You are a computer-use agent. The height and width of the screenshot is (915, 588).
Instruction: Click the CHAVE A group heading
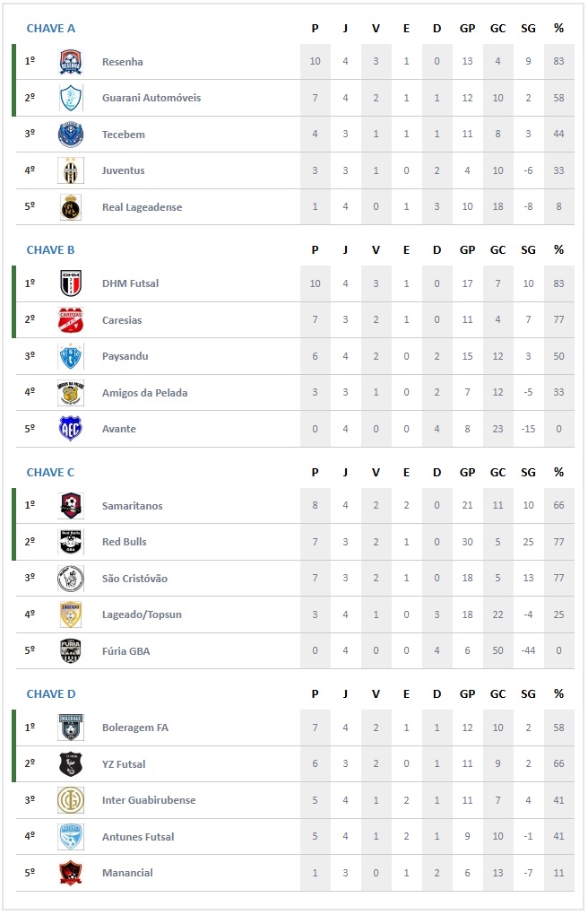(51, 29)
